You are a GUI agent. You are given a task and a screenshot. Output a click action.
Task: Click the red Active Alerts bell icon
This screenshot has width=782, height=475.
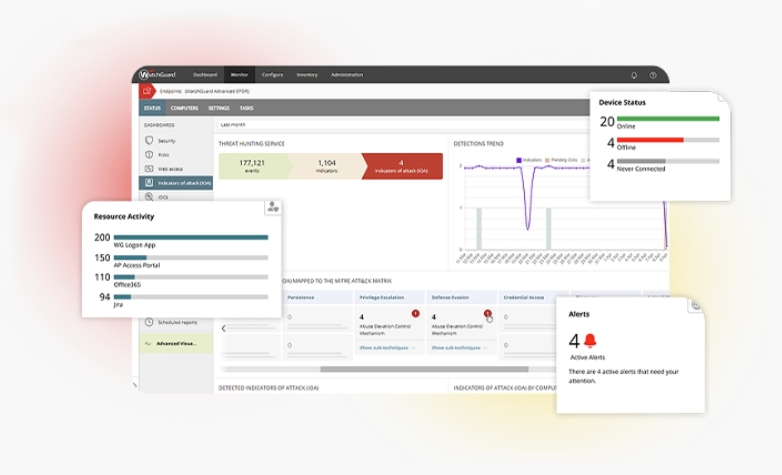pyautogui.click(x=590, y=340)
